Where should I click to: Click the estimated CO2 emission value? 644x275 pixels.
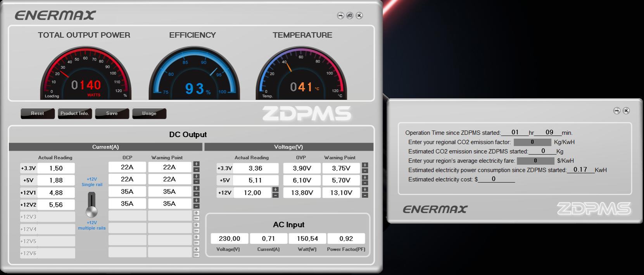click(x=543, y=151)
